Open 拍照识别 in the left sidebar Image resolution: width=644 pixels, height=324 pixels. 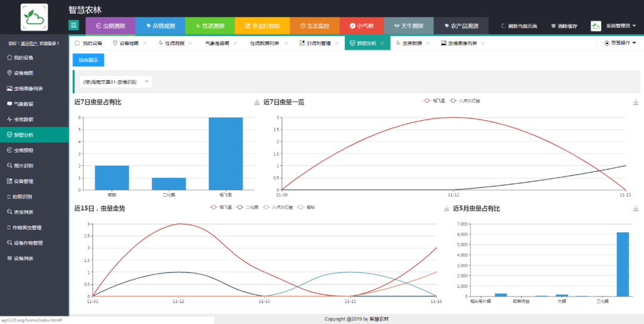[x=34, y=196]
